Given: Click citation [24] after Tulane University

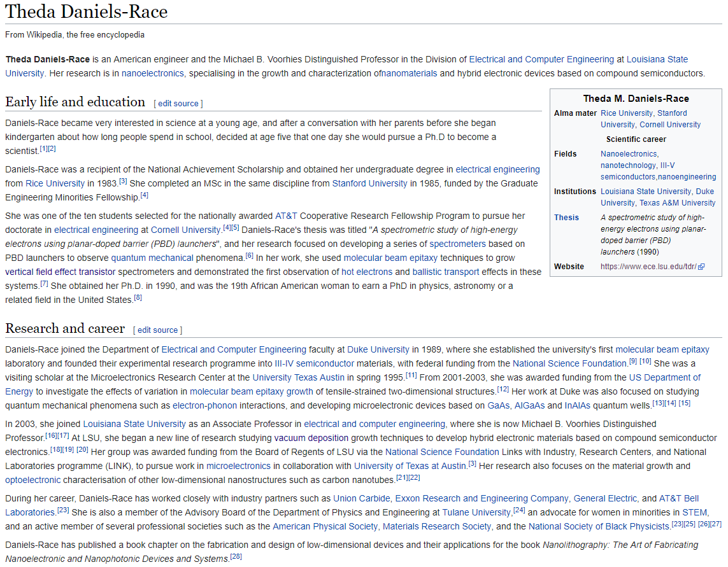Looking at the screenshot, I should 519,510.
